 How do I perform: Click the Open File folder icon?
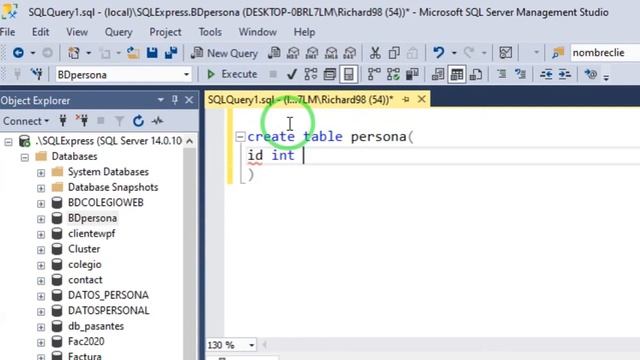[133, 53]
